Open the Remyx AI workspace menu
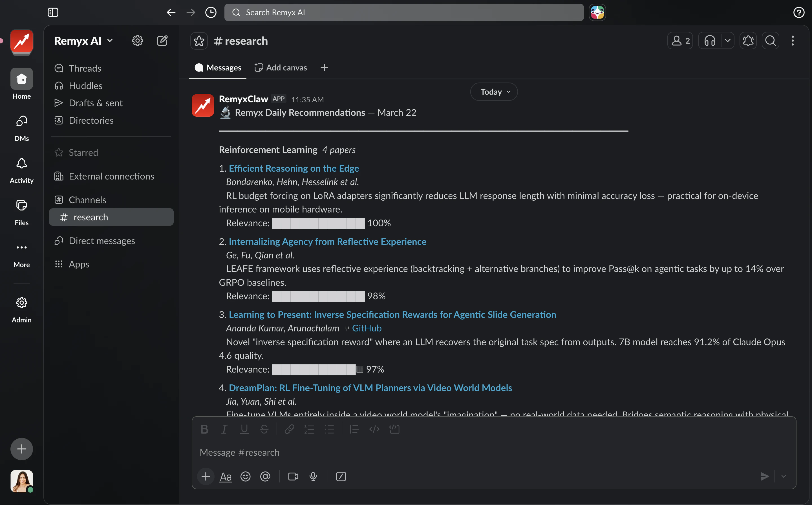The height and width of the screenshot is (505, 812). [83, 40]
